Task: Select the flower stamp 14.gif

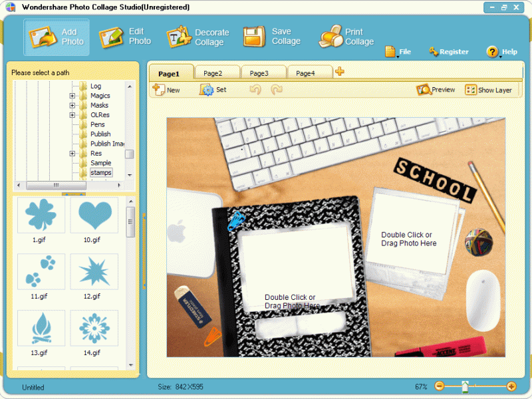Action: tap(94, 328)
